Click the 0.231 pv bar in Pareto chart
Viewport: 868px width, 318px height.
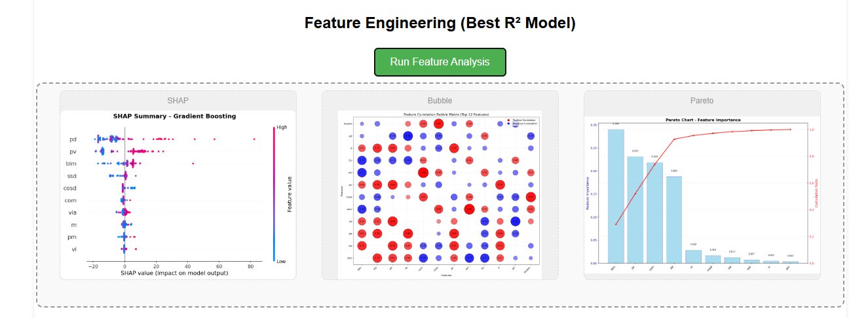(x=635, y=209)
